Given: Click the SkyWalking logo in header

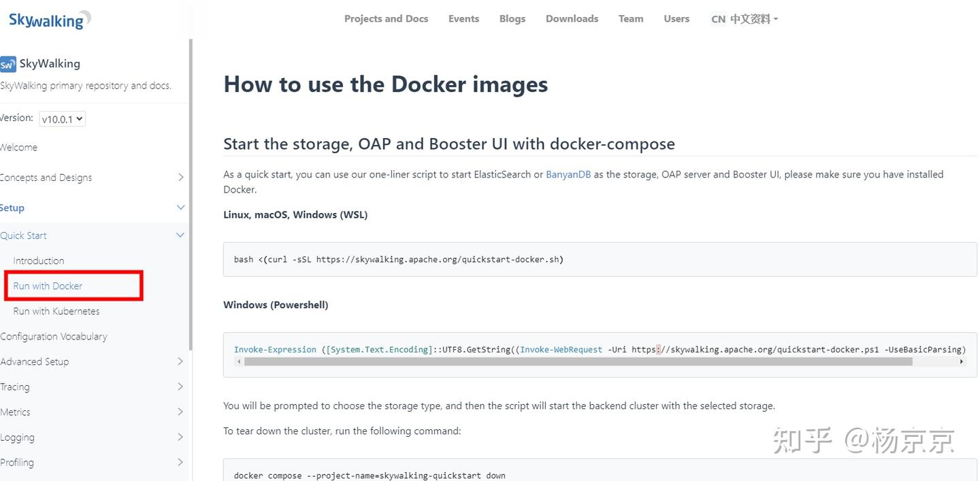Looking at the screenshot, I should pos(49,20).
